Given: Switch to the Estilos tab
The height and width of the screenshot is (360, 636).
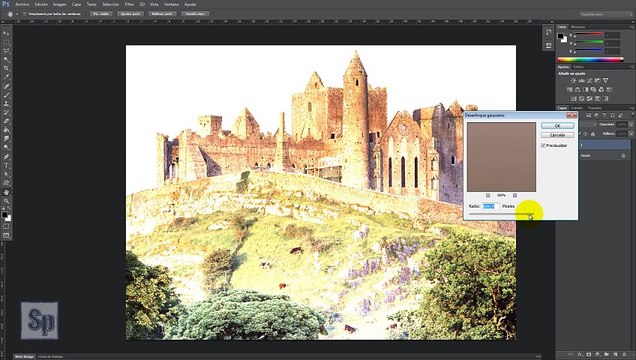Looking at the screenshot, I should tap(579, 67).
